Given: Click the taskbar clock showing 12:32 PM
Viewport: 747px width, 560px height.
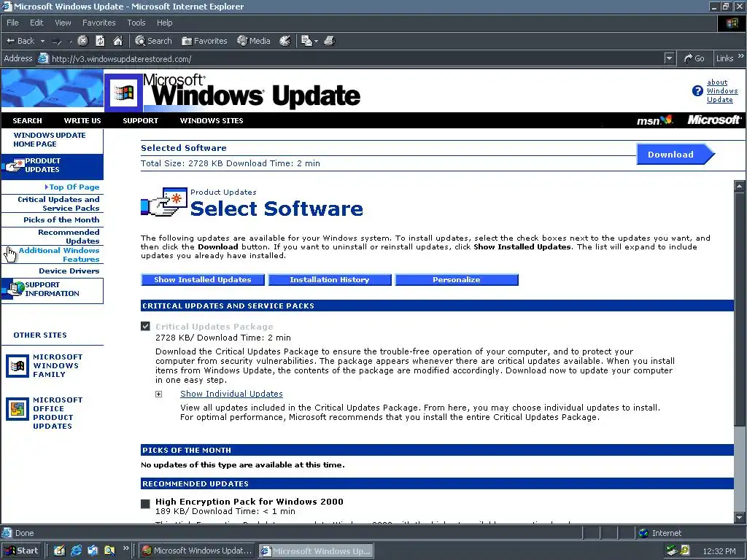Looking at the screenshot, I should point(719,551).
